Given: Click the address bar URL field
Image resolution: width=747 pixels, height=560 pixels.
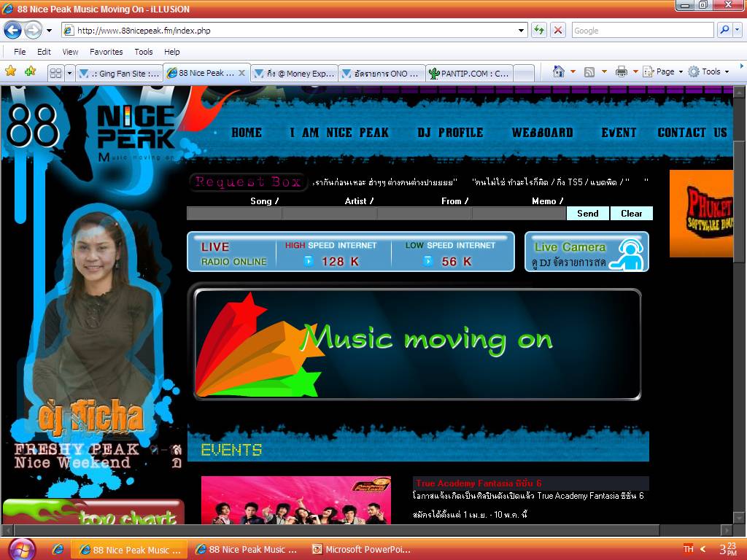Looking at the screenshot, I should [x=295, y=31].
